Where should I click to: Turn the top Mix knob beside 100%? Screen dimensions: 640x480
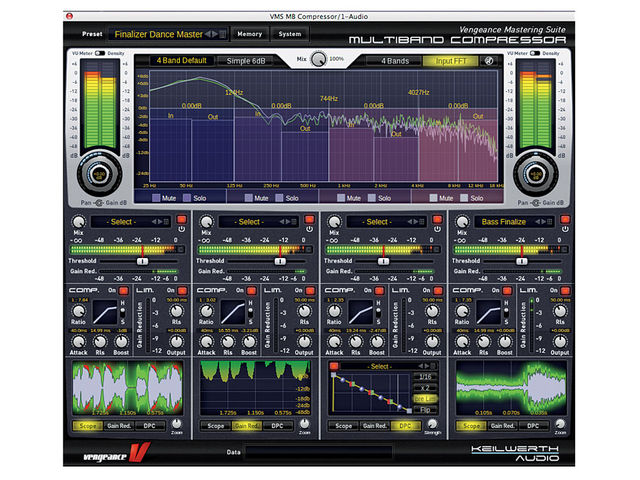click(x=318, y=59)
